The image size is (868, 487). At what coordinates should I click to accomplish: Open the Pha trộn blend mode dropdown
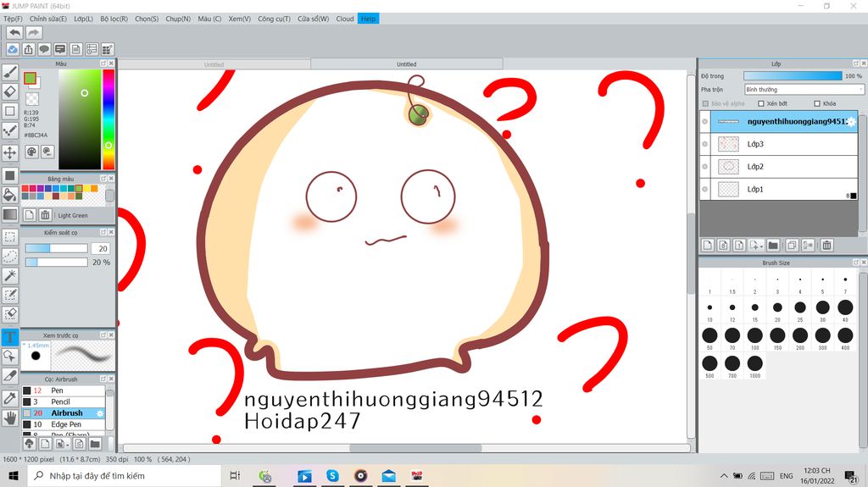tap(804, 89)
